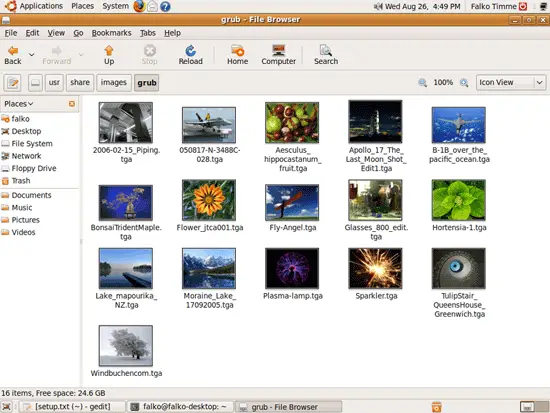
Task: Click the Computer toolbar icon
Action: pyautogui.click(x=279, y=55)
